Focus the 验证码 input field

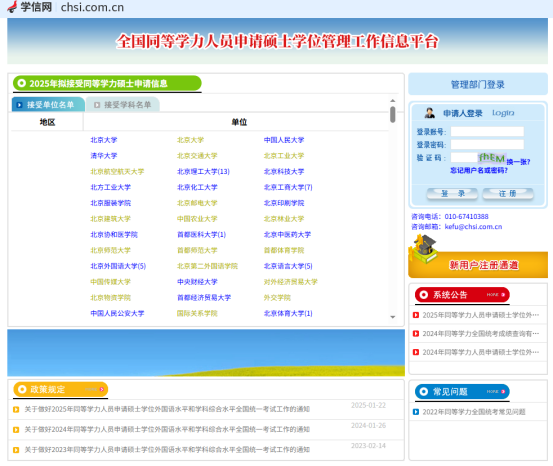[x=464, y=157]
